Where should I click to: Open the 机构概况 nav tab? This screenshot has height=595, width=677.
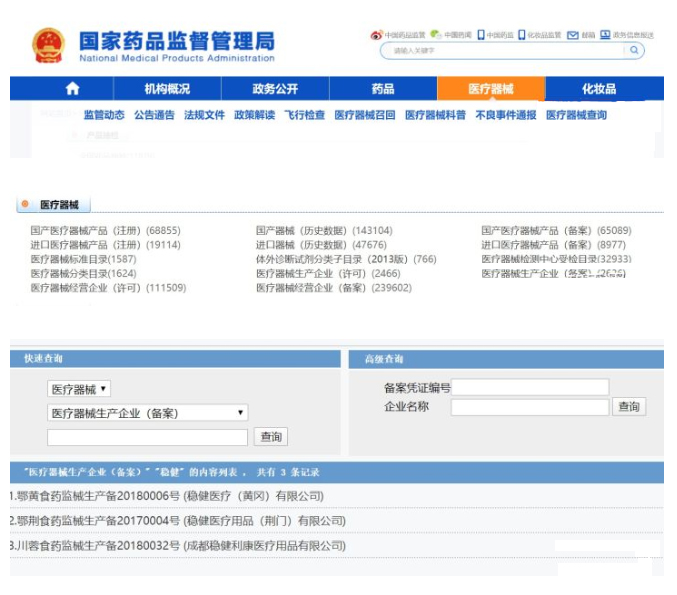[x=167, y=89]
